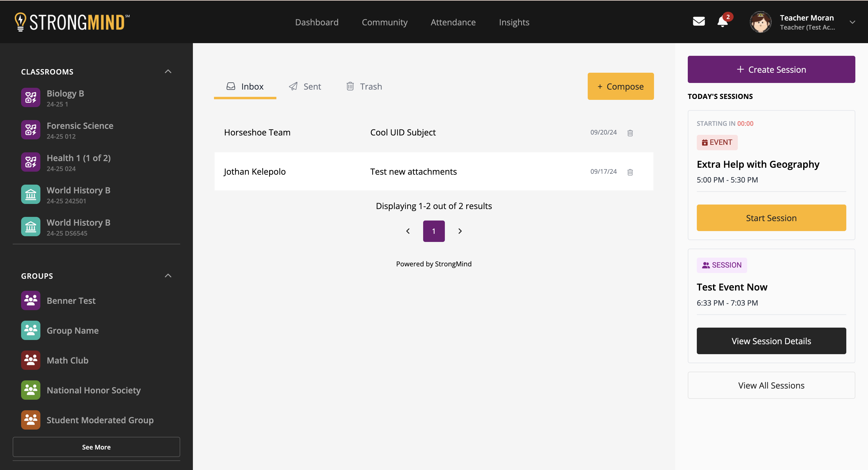This screenshot has width=868, height=470.
Task: Expand the Teacher Moran account dropdown
Action: pos(852,22)
